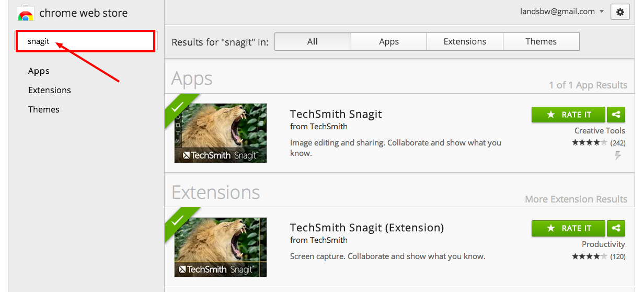Click the star rating of TechSmith Snagit app
This screenshot has height=292, width=644.
click(x=590, y=143)
